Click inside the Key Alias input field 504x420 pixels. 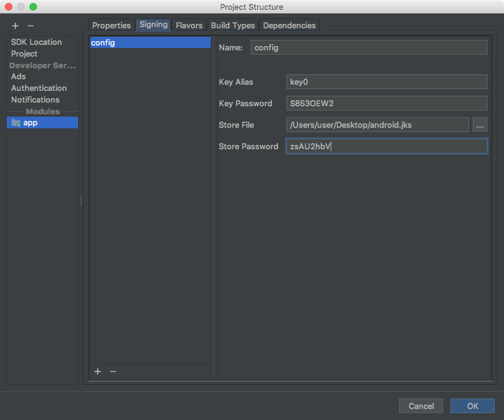click(387, 82)
